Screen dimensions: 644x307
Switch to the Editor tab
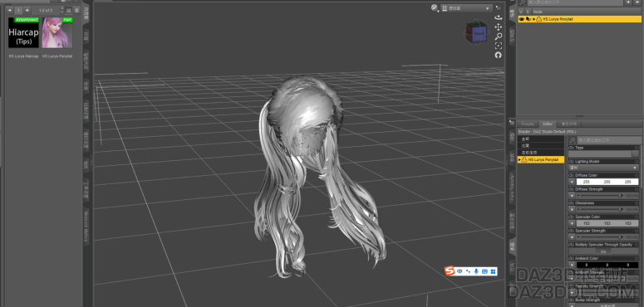[x=548, y=124]
